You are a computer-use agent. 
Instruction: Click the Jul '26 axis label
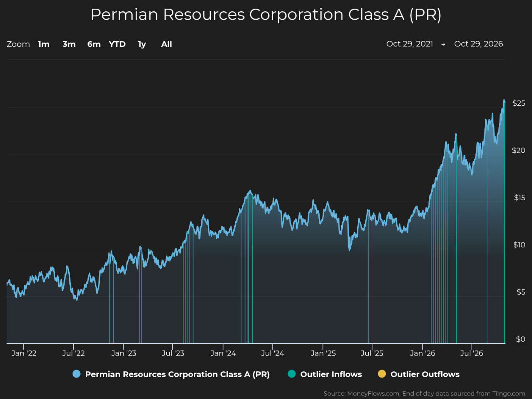[x=472, y=353]
